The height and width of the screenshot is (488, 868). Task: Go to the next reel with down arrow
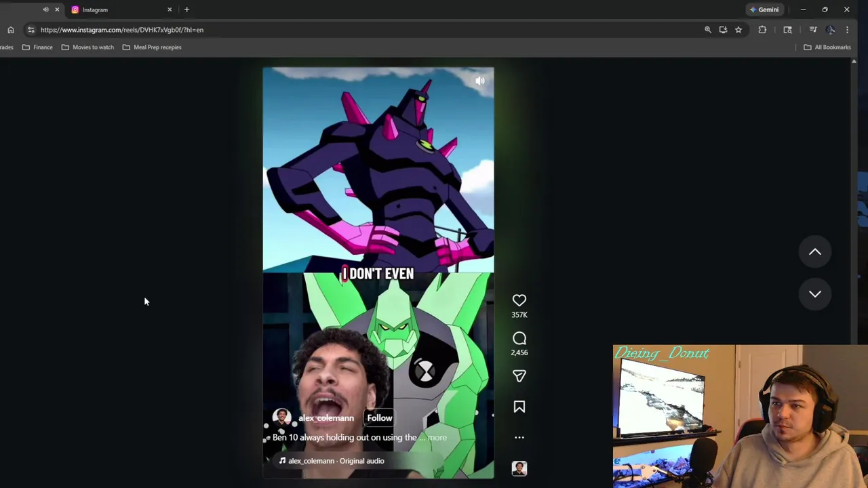pyautogui.click(x=814, y=293)
